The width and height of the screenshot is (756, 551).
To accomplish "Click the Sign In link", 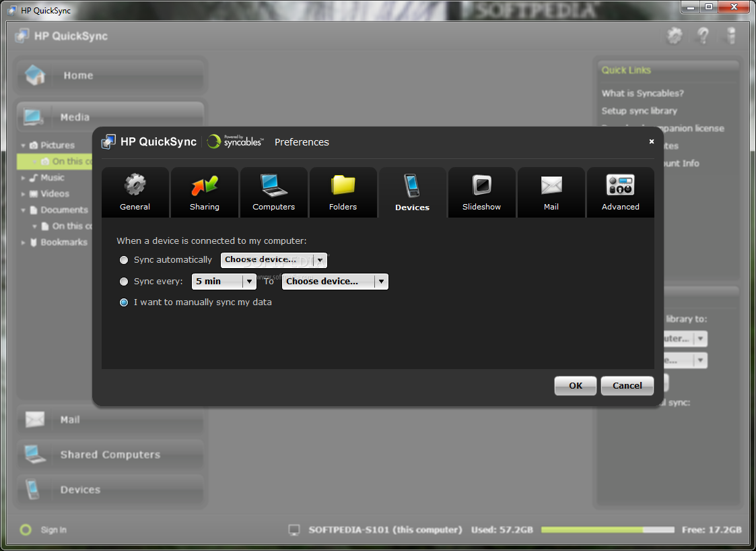I will coord(53,529).
